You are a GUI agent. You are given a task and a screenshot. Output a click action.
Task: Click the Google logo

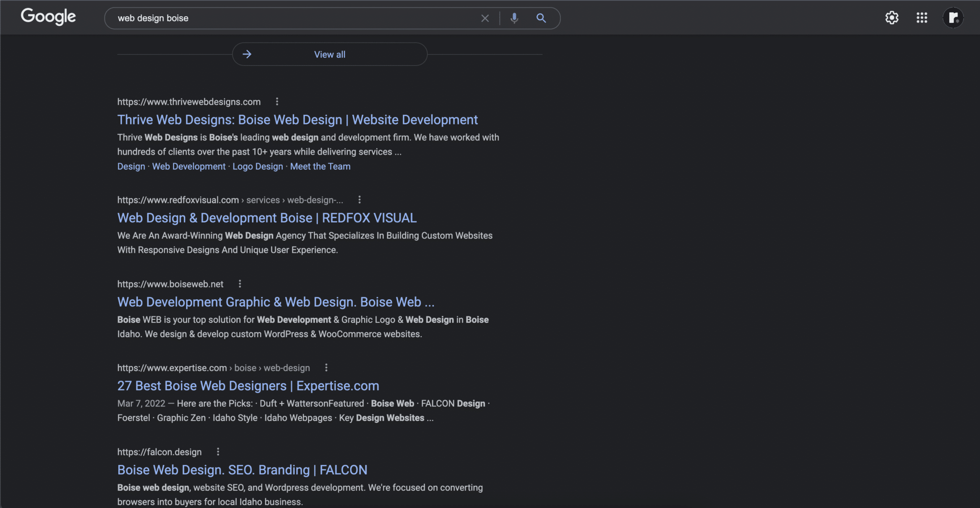click(48, 17)
